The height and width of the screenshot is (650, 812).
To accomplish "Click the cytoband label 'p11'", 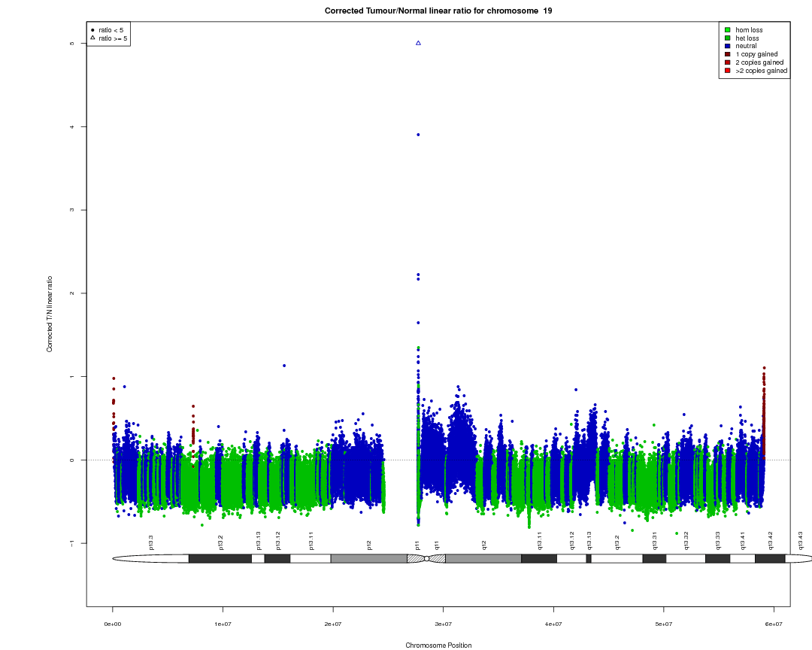I will pos(417,545).
